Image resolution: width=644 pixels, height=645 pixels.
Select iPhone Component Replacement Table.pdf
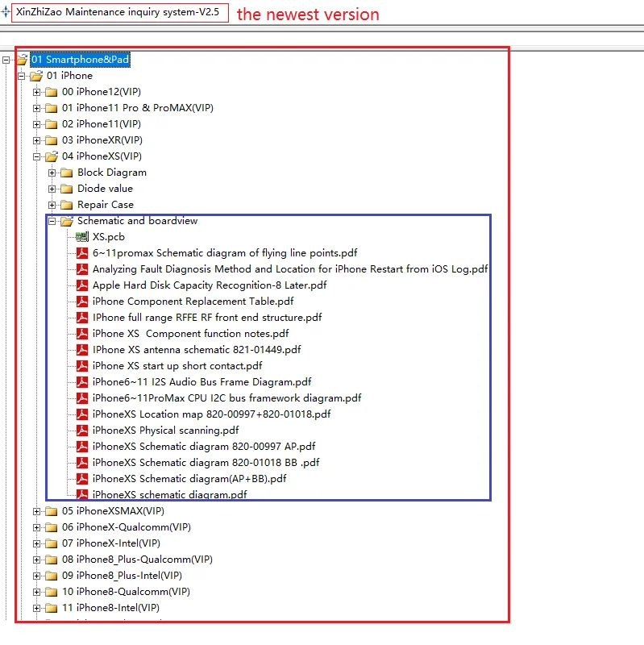(193, 301)
